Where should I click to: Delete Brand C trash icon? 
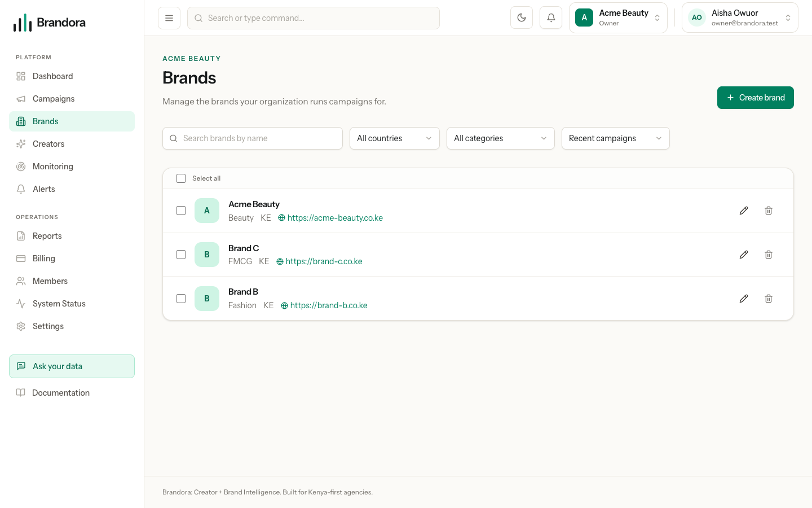click(x=769, y=255)
